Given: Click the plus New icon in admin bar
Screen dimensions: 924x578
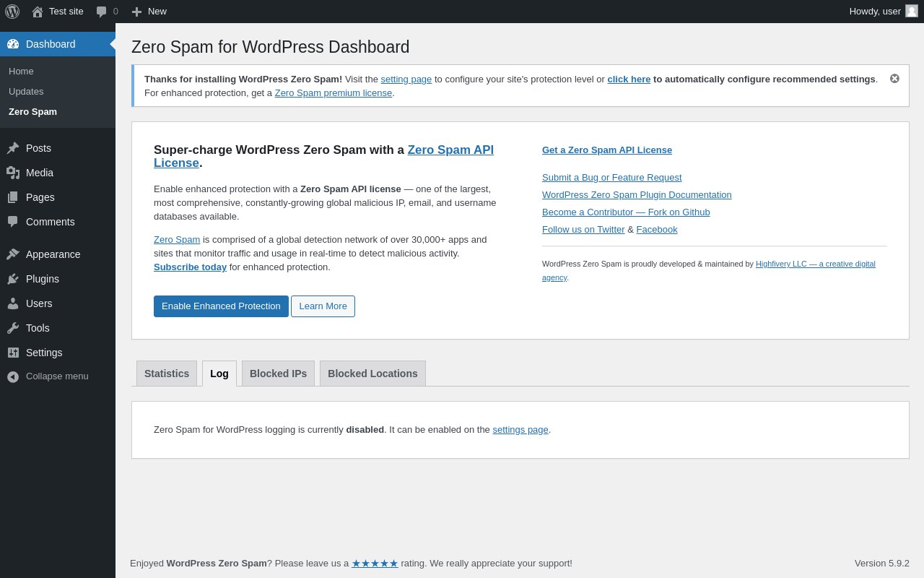Looking at the screenshot, I should [136, 12].
